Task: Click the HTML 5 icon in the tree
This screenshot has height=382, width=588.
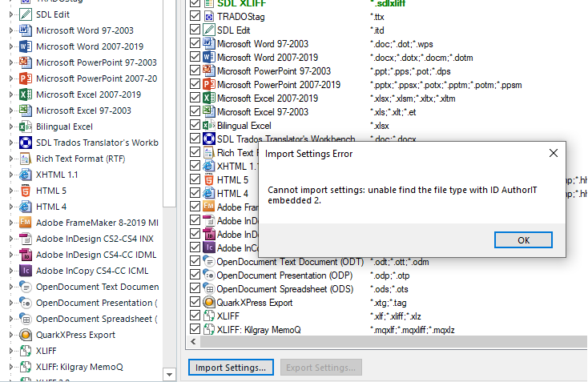Action: pos(26,191)
